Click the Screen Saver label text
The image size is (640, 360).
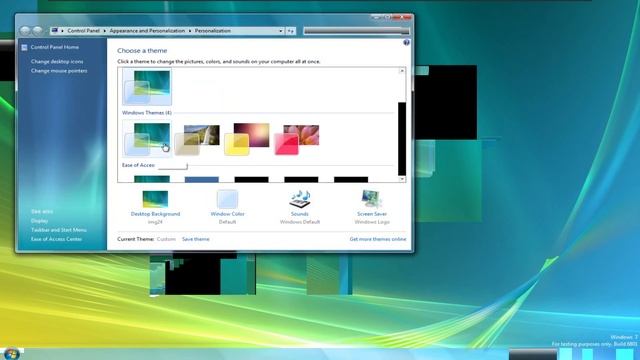pos(372,214)
